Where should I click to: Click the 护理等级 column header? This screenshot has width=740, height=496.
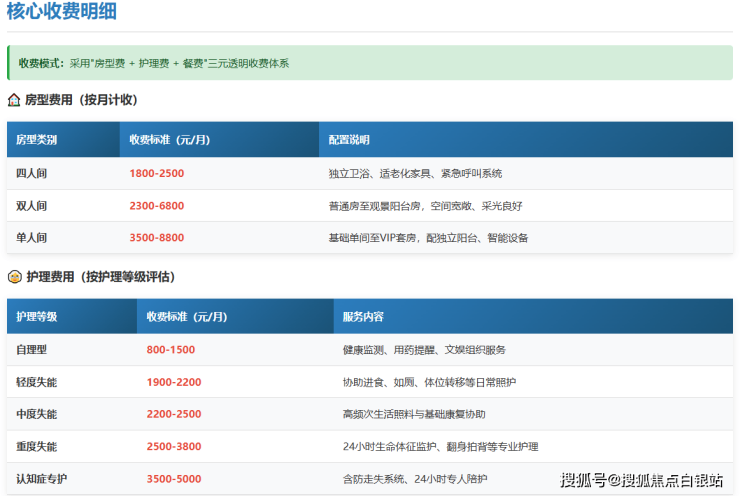(x=37, y=317)
